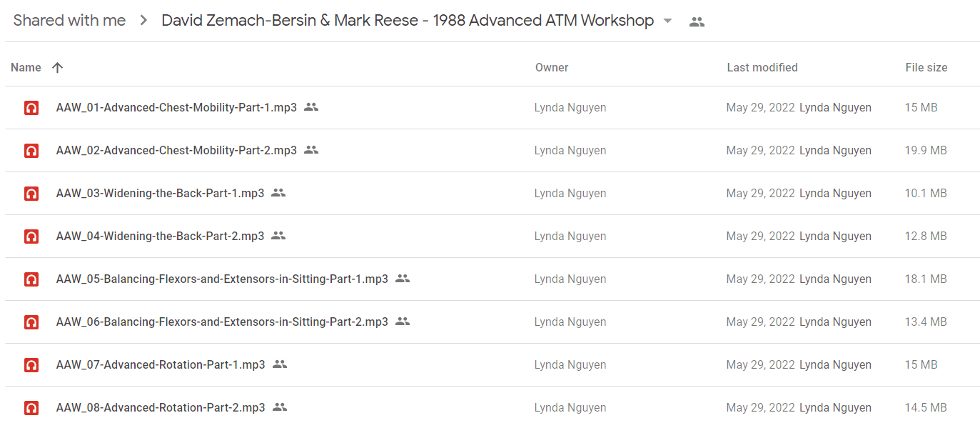Click owner Lynda Nguyen on AAW_08 row
The image size is (980, 428).
click(x=570, y=407)
